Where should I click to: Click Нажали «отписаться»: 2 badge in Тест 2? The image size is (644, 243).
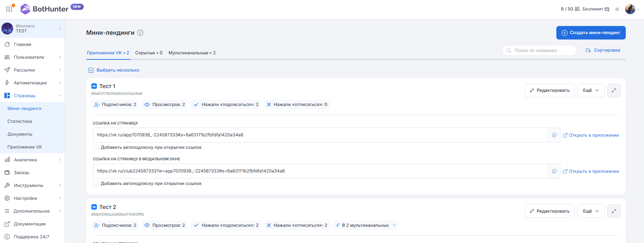297,225
